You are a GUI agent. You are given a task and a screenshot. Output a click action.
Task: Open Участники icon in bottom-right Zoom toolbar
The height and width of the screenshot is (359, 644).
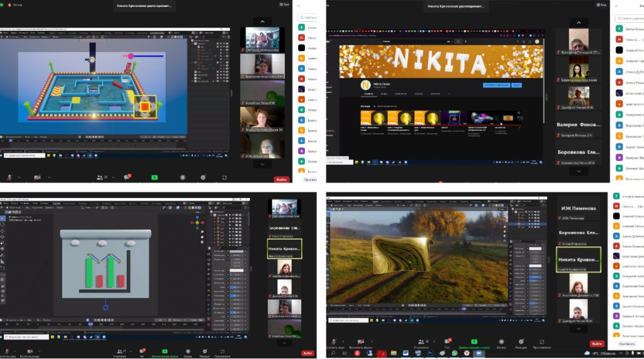click(421, 342)
